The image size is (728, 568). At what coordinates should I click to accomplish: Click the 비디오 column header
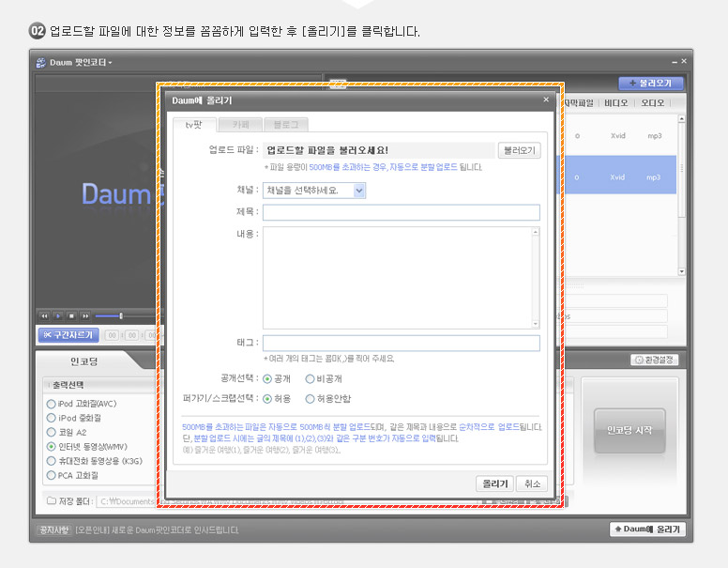(615, 102)
